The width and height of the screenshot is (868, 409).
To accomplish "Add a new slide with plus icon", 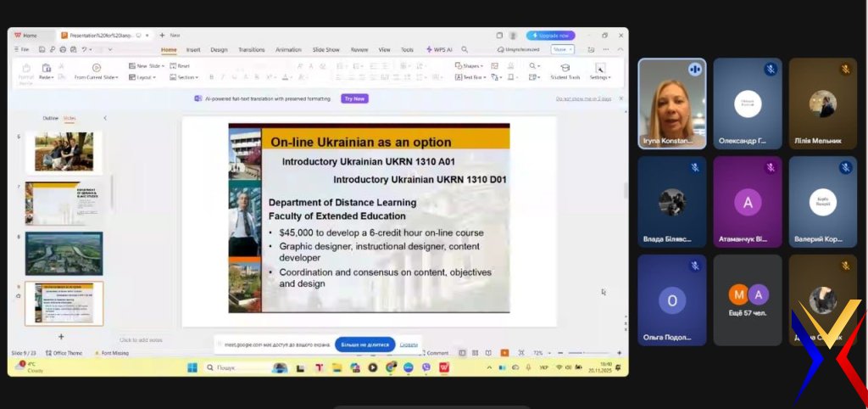I will [60, 336].
